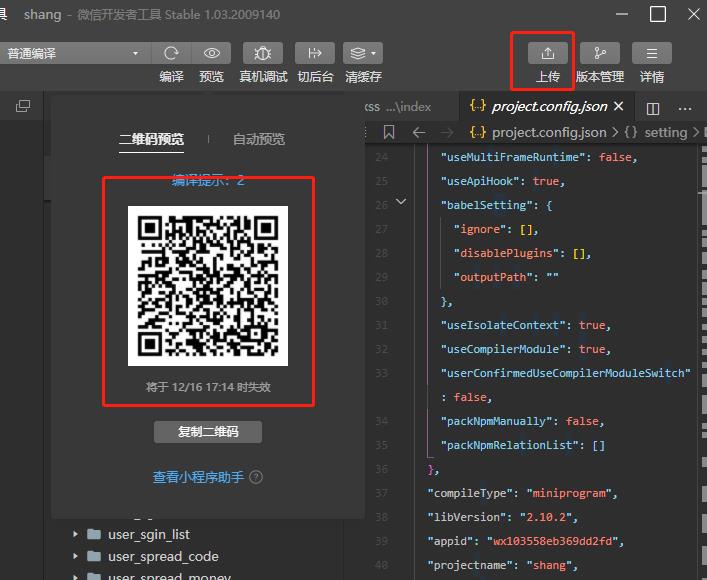Switch to the 二维码预览 tab

click(x=151, y=139)
